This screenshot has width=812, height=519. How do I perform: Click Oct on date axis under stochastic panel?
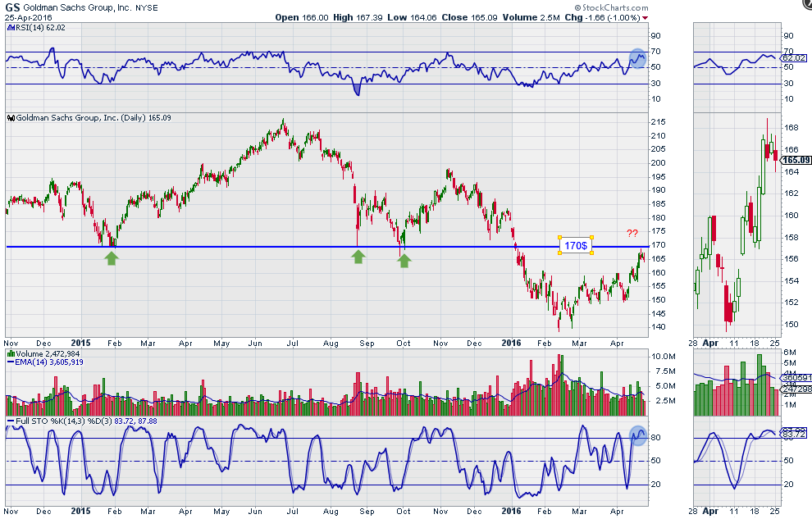click(403, 512)
